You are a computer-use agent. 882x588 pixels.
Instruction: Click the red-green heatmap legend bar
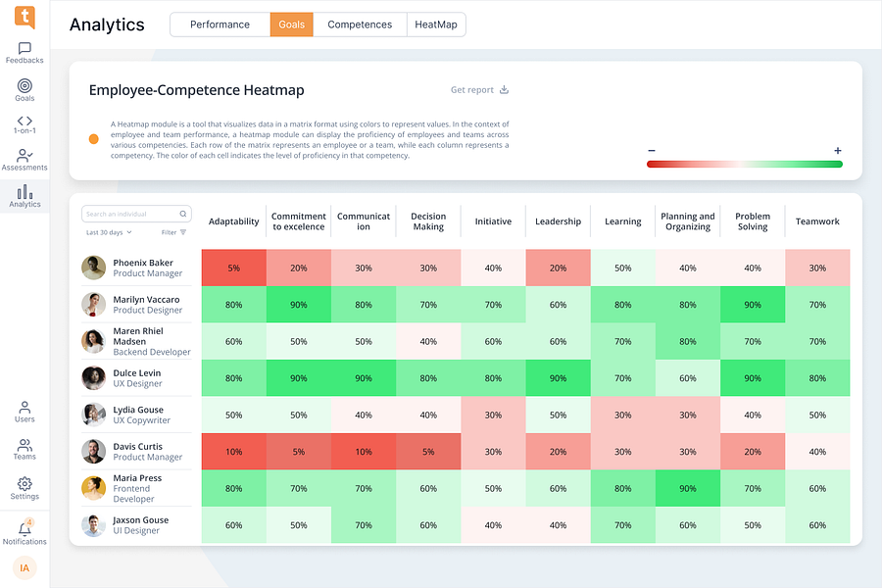(744, 164)
